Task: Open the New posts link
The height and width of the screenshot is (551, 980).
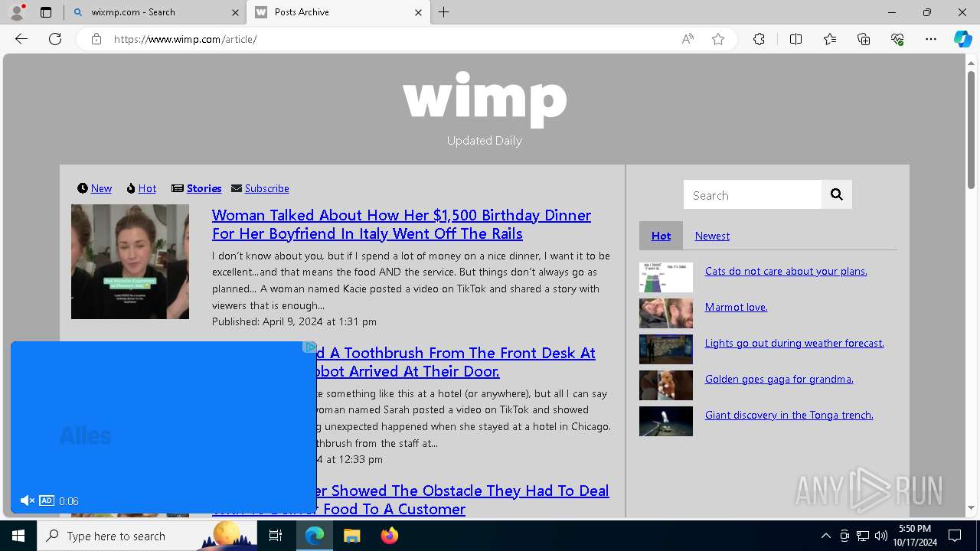Action: [101, 188]
